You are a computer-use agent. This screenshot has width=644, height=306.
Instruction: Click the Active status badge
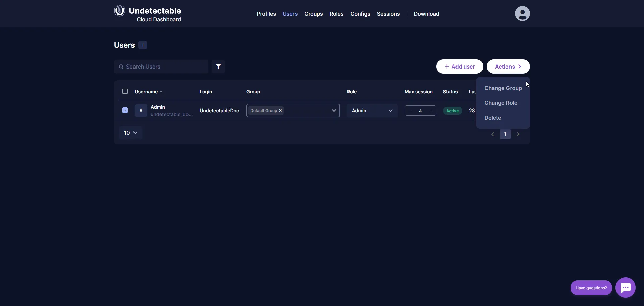click(452, 111)
